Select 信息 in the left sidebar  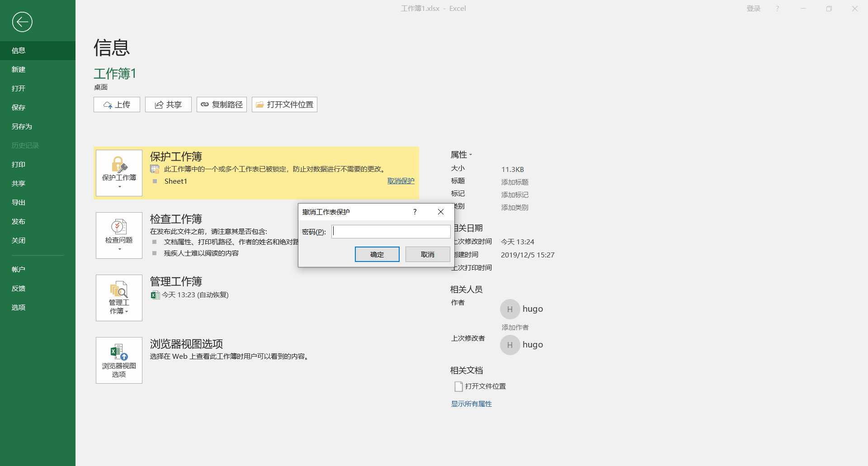pos(38,51)
